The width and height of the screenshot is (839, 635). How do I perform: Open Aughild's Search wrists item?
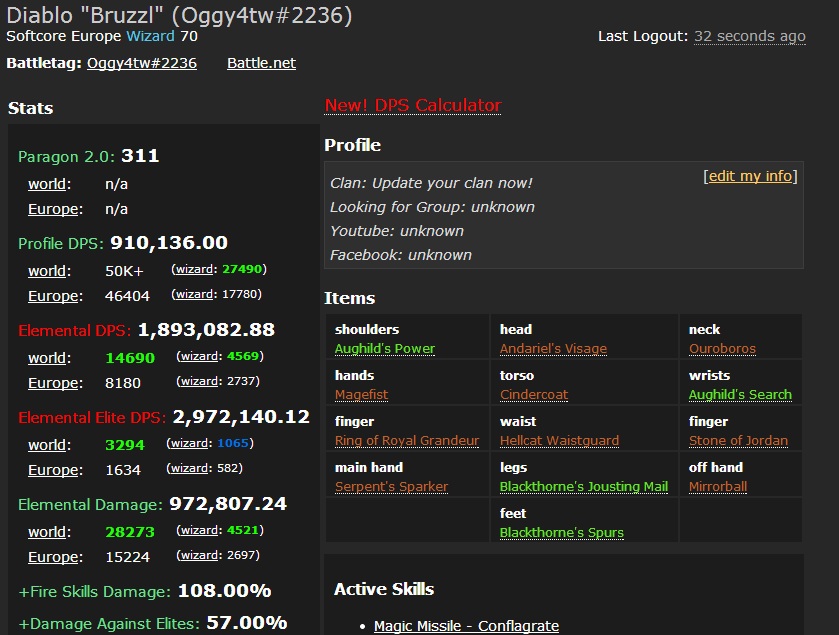pos(740,395)
